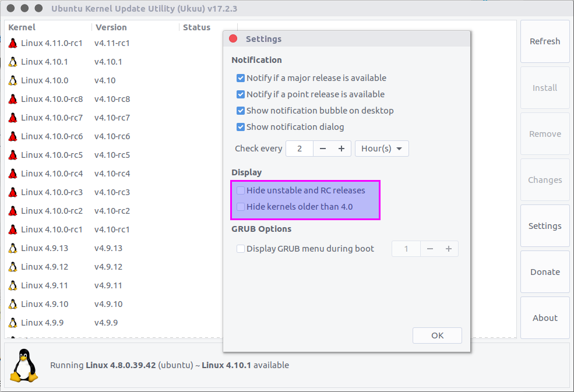Click the GRUB timeout value field
The width and height of the screenshot is (574, 392).
point(406,249)
